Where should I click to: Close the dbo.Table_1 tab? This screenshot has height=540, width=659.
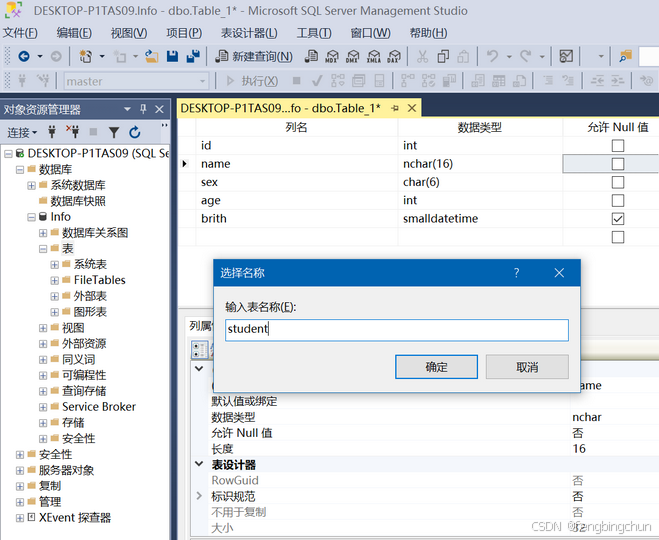coord(412,108)
